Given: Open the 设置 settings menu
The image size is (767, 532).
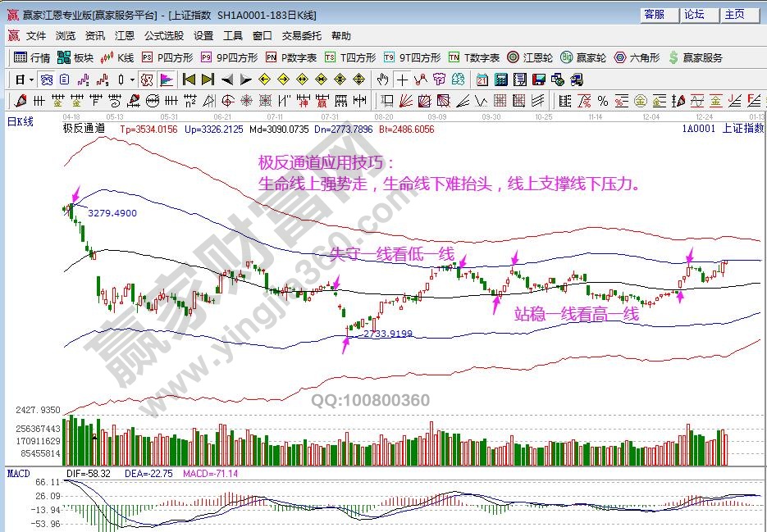Looking at the screenshot, I should click(203, 36).
